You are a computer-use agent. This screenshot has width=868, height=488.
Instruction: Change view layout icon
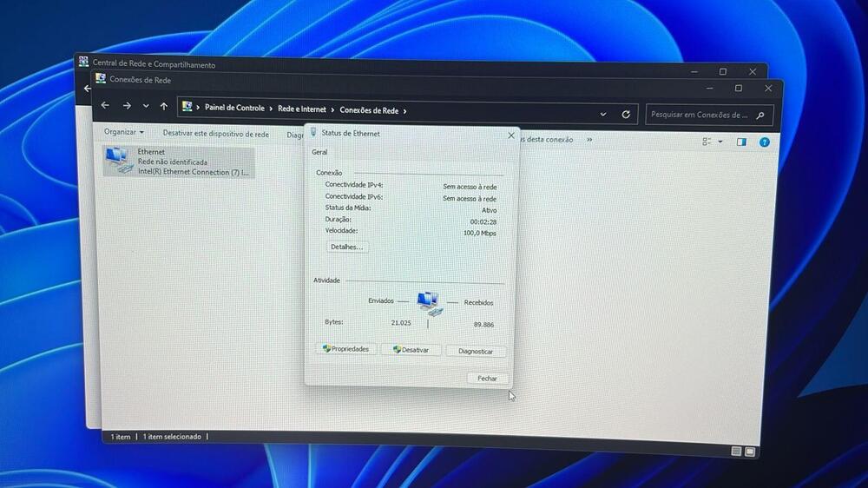click(707, 142)
